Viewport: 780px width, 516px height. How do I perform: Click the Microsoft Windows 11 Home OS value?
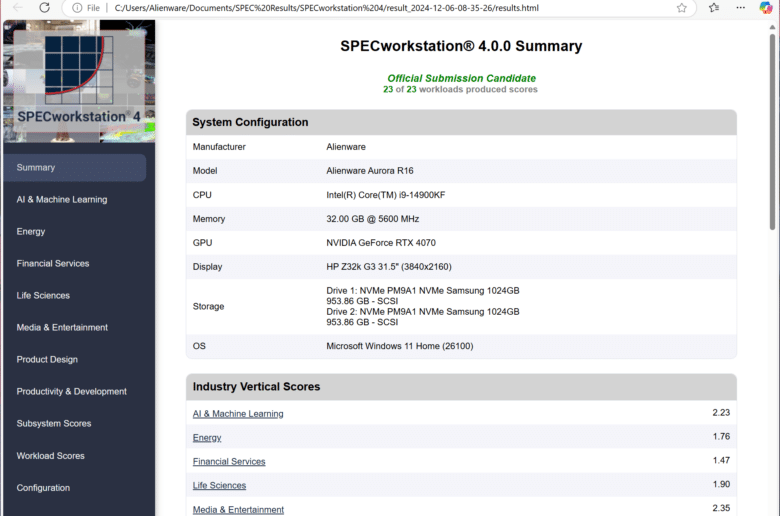400,346
